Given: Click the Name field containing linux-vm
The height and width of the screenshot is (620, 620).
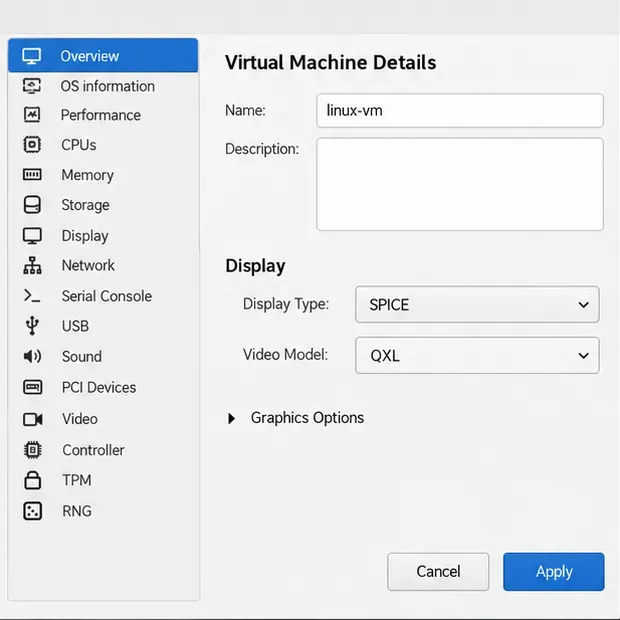Looking at the screenshot, I should point(460,111).
